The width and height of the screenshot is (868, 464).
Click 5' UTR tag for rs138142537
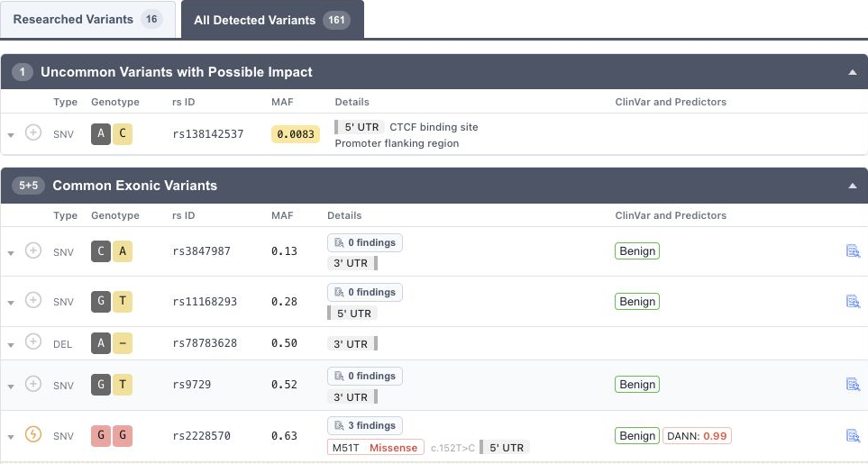(x=360, y=127)
